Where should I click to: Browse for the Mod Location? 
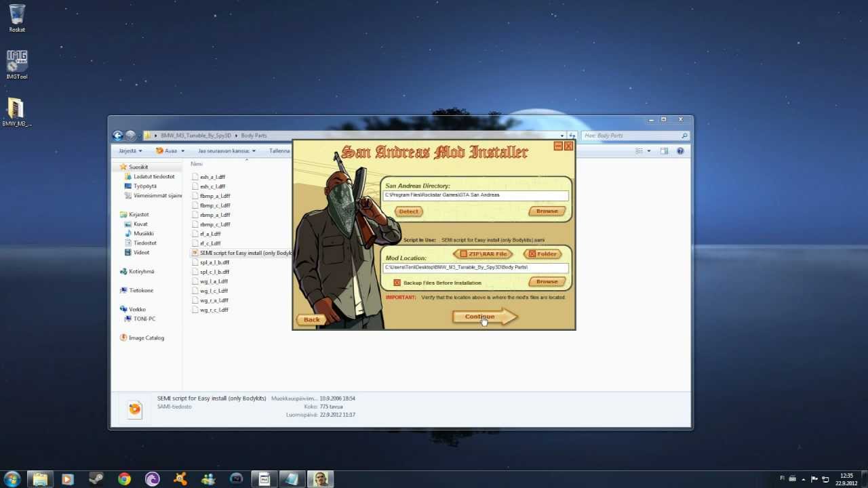point(547,282)
